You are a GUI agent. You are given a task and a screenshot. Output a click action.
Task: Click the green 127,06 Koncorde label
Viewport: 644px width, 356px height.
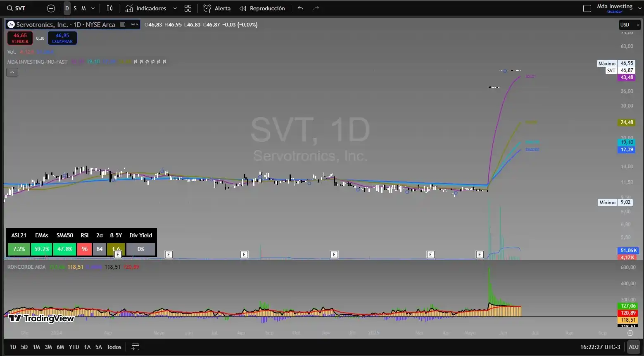pos(628,306)
